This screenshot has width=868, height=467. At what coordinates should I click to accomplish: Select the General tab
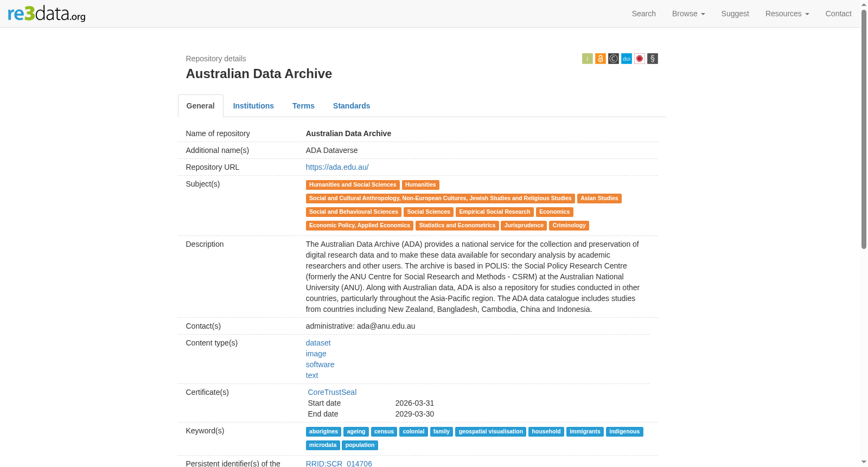click(x=201, y=106)
